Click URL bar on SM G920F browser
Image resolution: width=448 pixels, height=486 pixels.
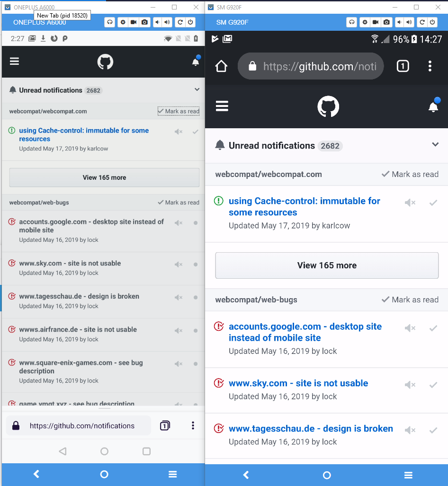pyautogui.click(x=311, y=66)
